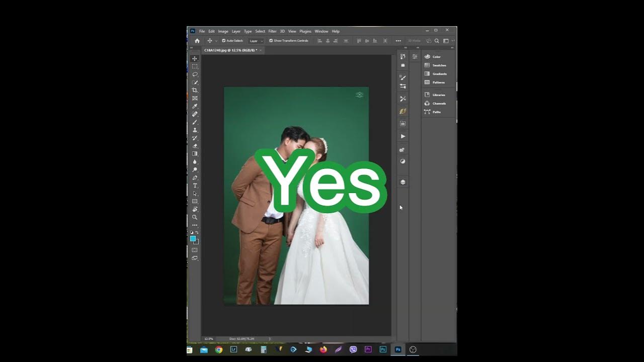Select the Move tool

(x=195, y=58)
